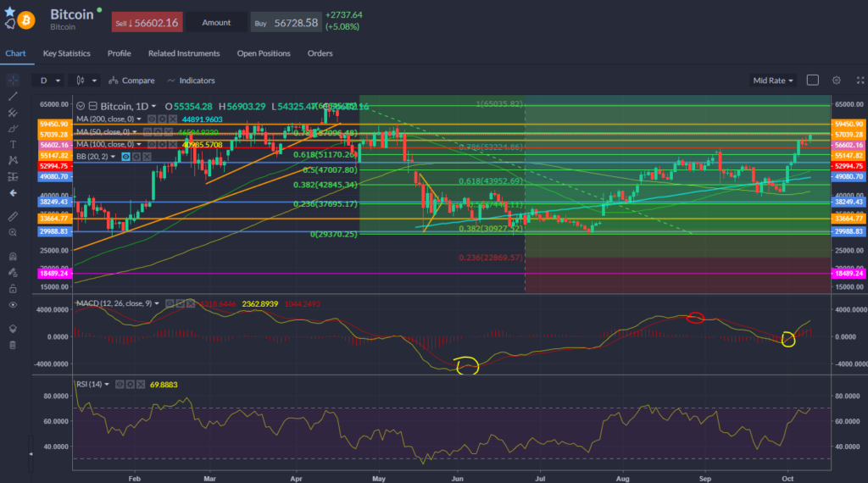Go to the Orders tab

320,53
